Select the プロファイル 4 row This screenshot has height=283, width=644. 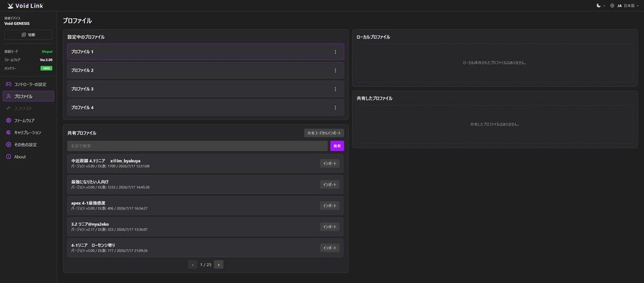[x=206, y=107]
